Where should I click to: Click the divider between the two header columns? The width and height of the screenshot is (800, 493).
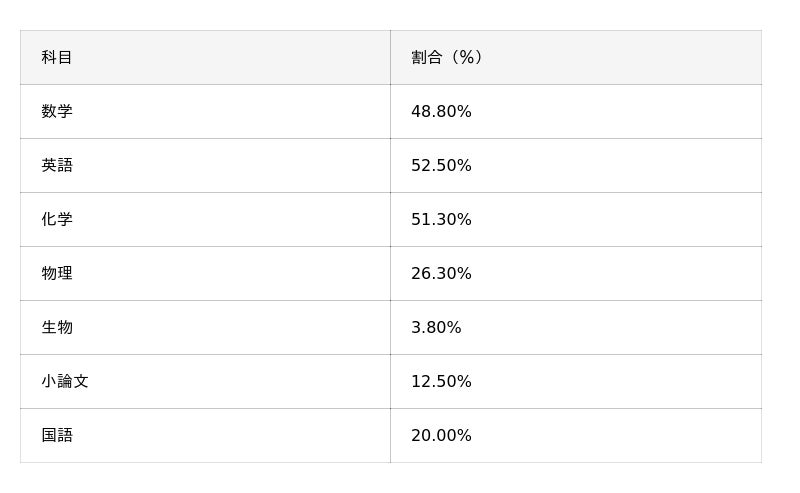(390, 58)
